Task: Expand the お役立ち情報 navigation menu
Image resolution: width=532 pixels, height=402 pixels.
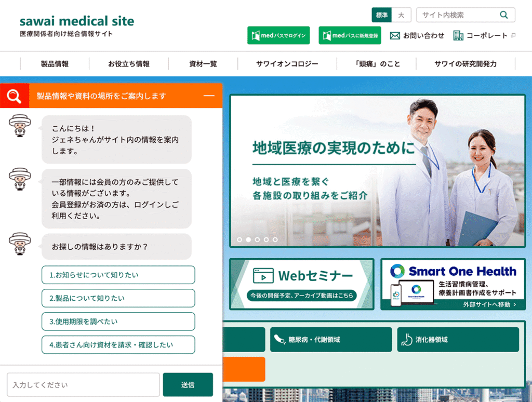Action: pyautogui.click(x=129, y=64)
